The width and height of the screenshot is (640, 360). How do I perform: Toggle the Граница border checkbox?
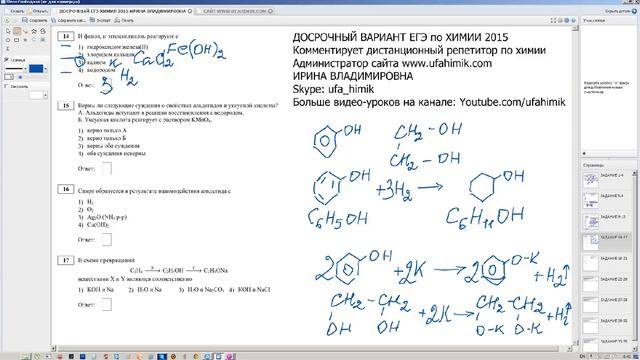7,60
